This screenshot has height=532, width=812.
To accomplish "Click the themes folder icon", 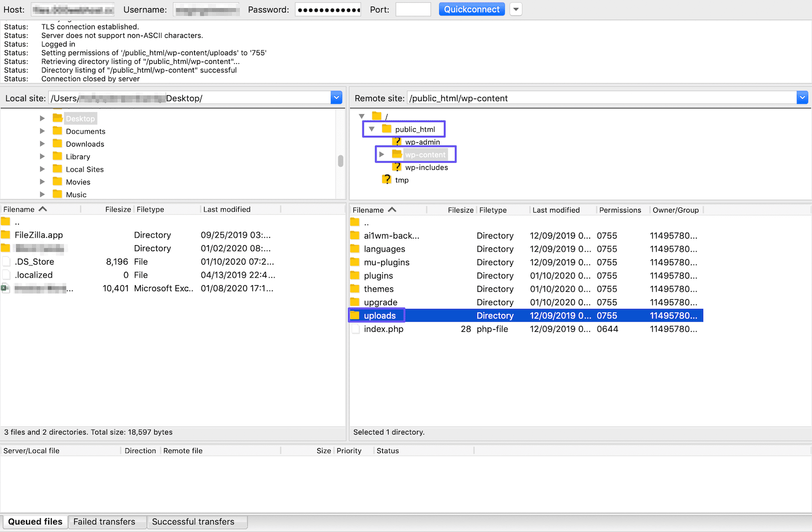I will pyautogui.click(x=356, y=288).
